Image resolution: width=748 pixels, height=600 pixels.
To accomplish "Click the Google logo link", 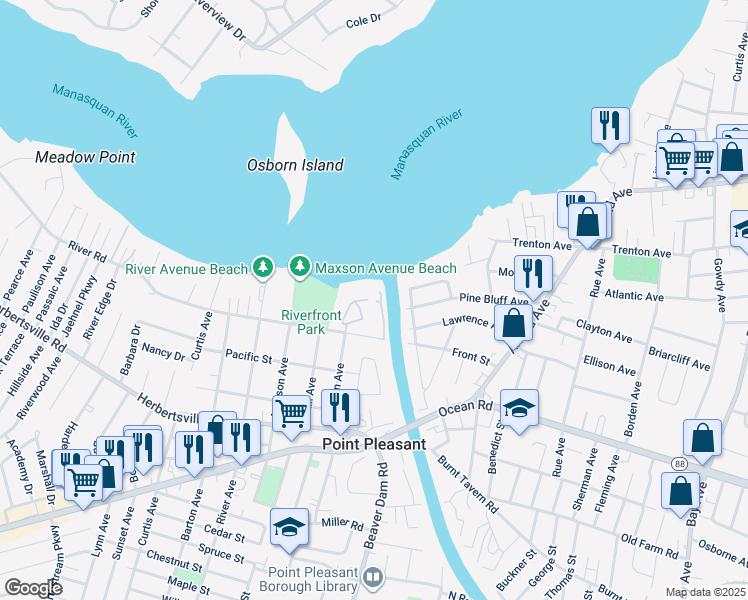I will point(33,588).
